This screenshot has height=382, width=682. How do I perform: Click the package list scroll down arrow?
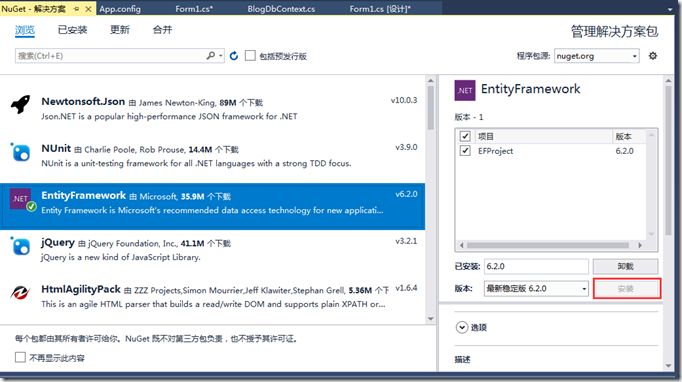tap(431, 319)
